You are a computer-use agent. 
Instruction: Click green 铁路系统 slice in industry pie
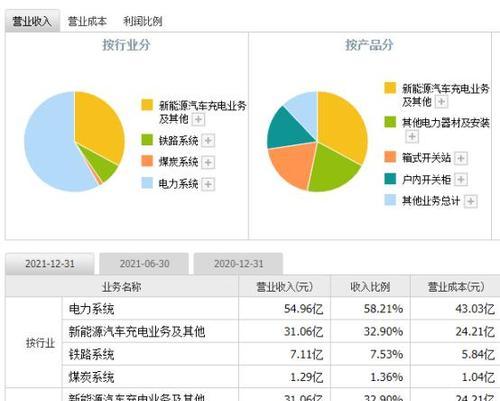click(x=104, y=165)
